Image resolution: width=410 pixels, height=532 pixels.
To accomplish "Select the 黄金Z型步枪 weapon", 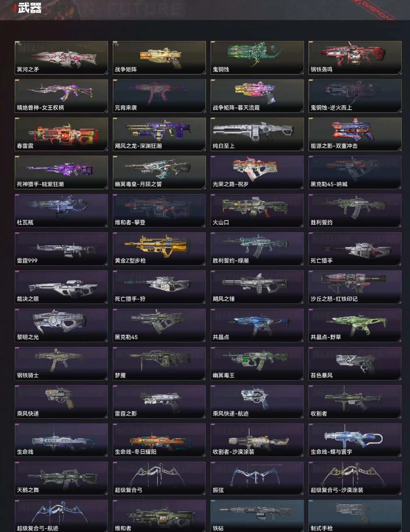I will point(159,249).
